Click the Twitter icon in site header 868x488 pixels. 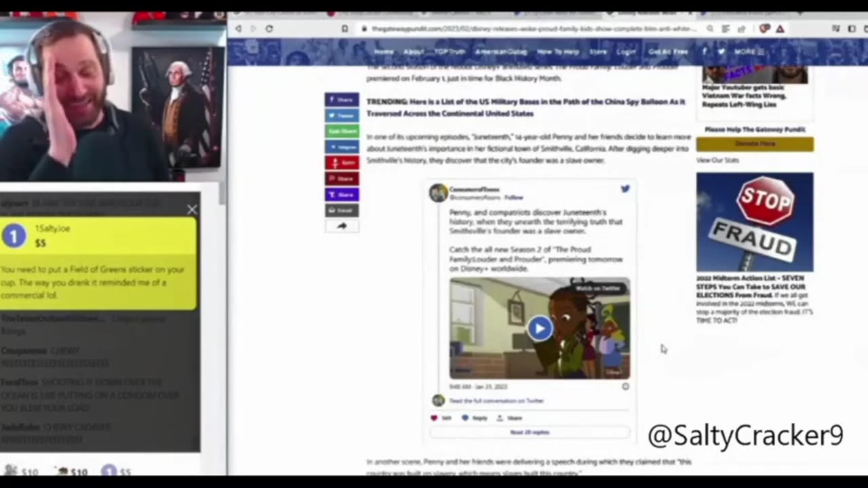click(721, 52)
